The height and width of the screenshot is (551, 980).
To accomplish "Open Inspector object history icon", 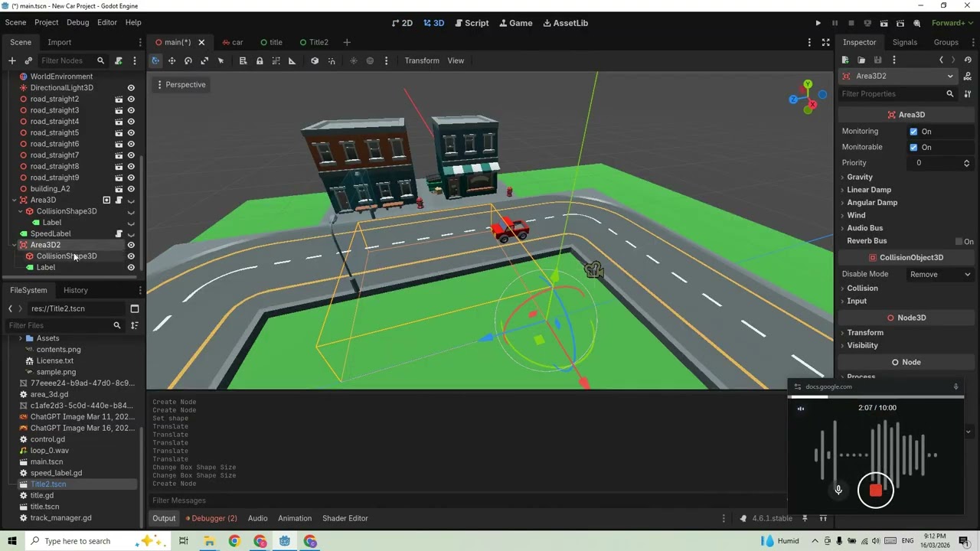I will coord(968,60).
